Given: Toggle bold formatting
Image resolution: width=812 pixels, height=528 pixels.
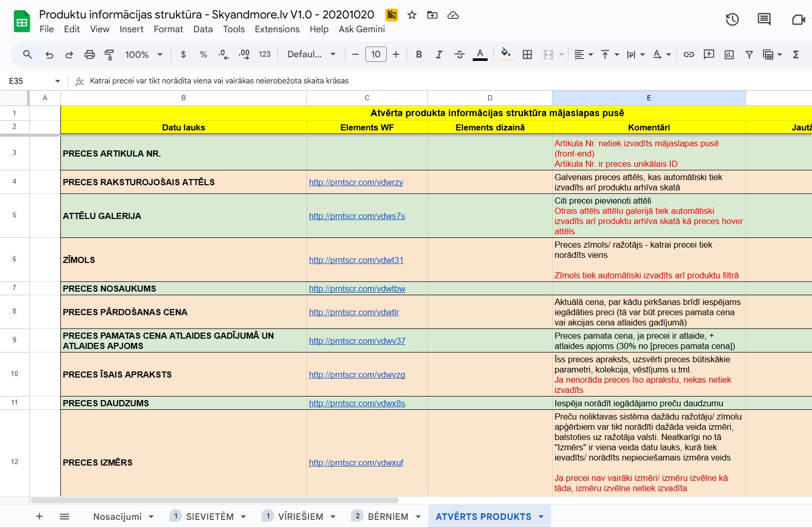Looking at the screenshot, I should 419,55.
